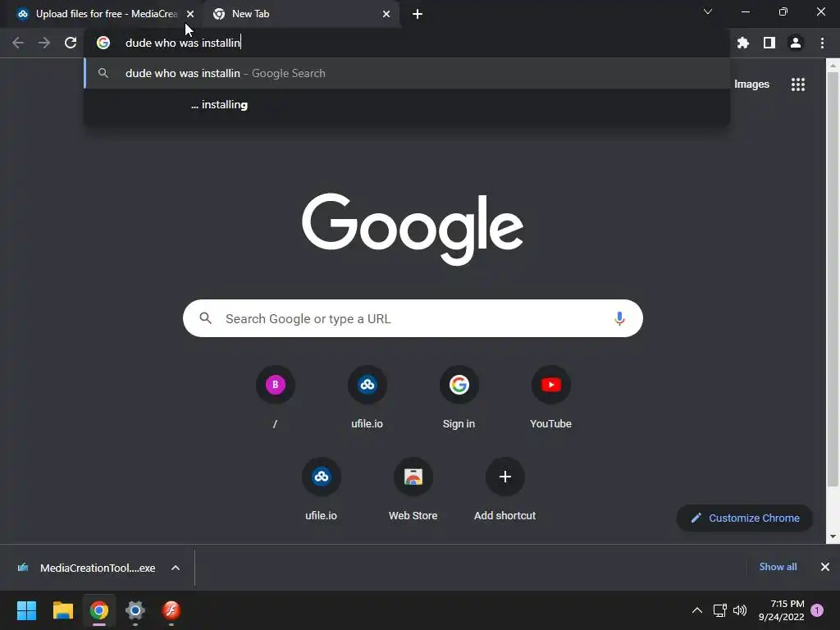The width and height of the screenshot is (840, 630).
Task: Click the page vertical scrollbar
Action: (833, 279)
